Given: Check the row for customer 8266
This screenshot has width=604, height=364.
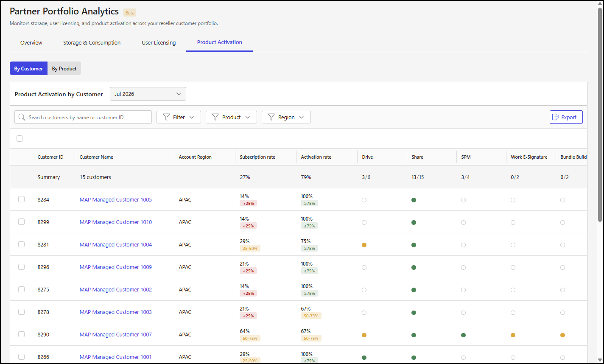Looking at the screenshot, I should click(x=21, y=357).
